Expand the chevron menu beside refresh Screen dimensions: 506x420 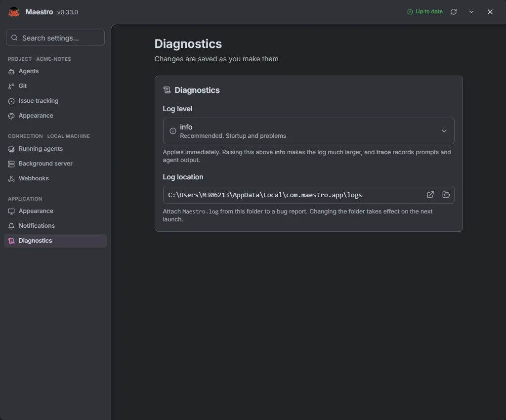[471, 12]
